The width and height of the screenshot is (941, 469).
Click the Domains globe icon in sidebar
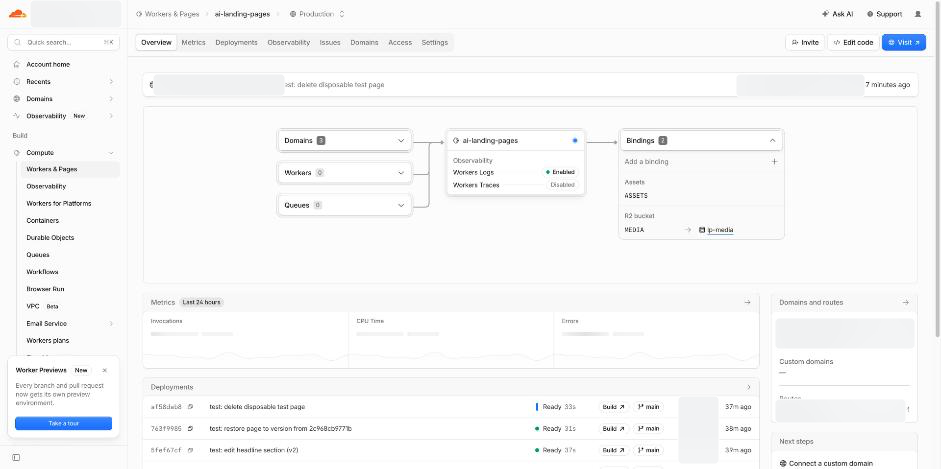tap(17, 99)
